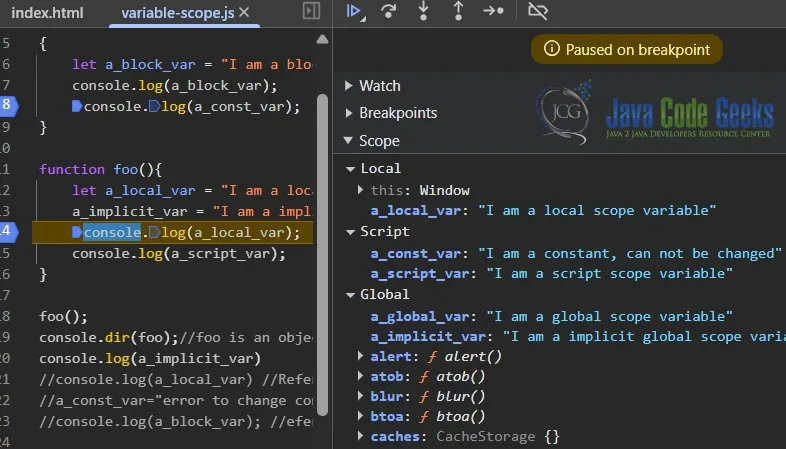Image resolution: width=786 pixels, height=449 pixels.
Task: Expand the Breakpoints section
Action: [348, 113]
